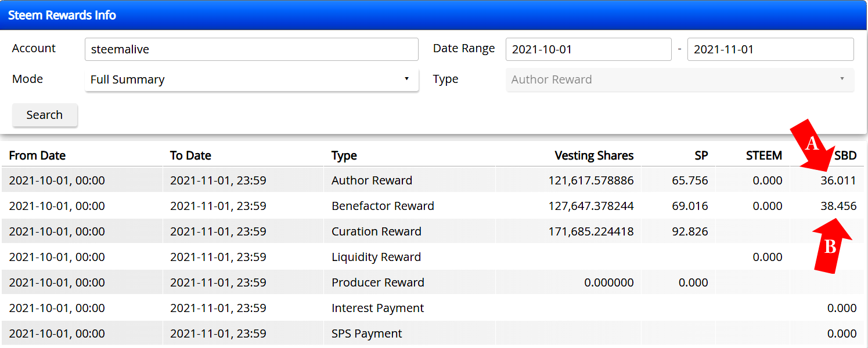Click Liquidity Reward row STEEM value 0.000
Screen dimensions: 868x348
point(768,257)
